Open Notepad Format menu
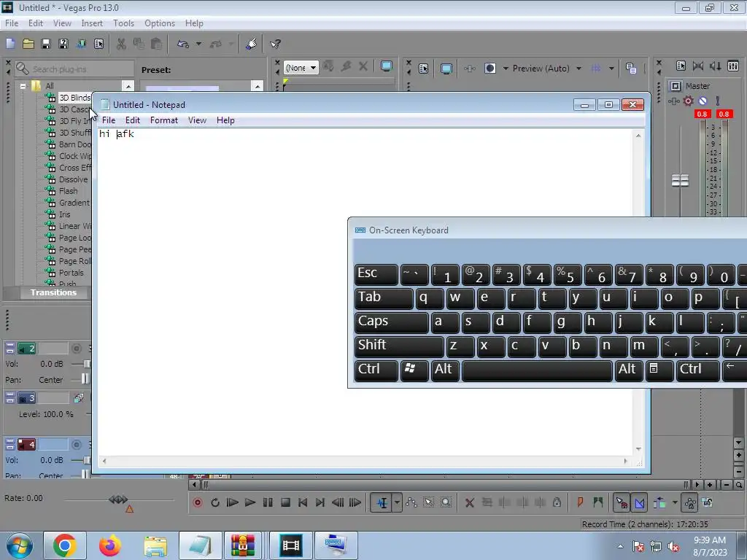The width and height of the screenshot is (747, 560). (x=164, y=120)
